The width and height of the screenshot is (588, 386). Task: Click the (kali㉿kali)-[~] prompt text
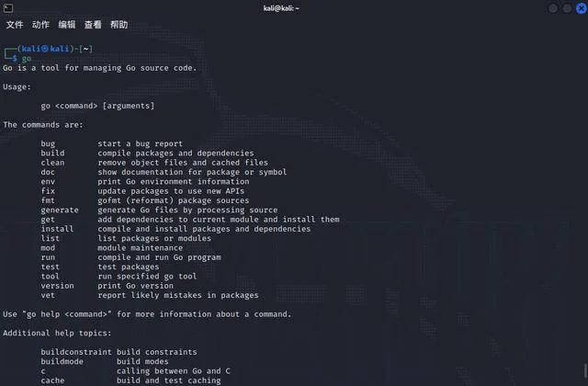click(55, 49)
